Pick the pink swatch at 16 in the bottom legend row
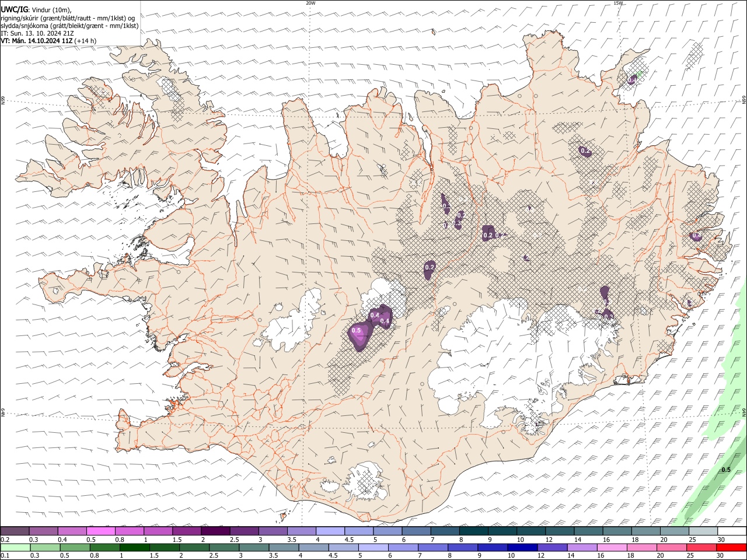The width and height of the screenshot is (747, 560). tap(612, 547)
